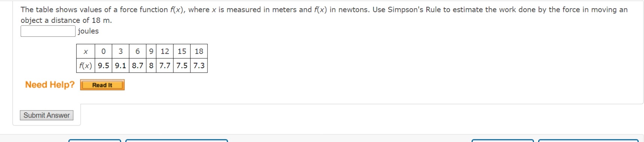
Task: Click the table cell showing x value 3
Action: 120,51
